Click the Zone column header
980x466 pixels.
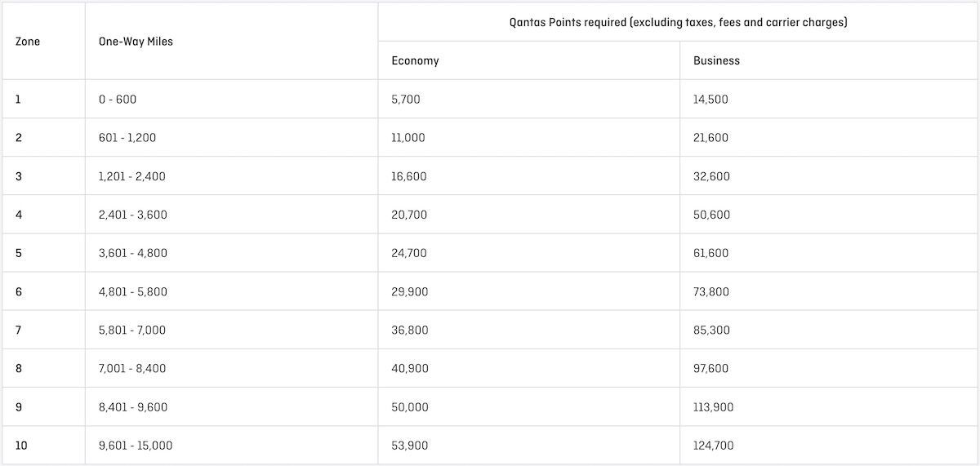[28, 41]
